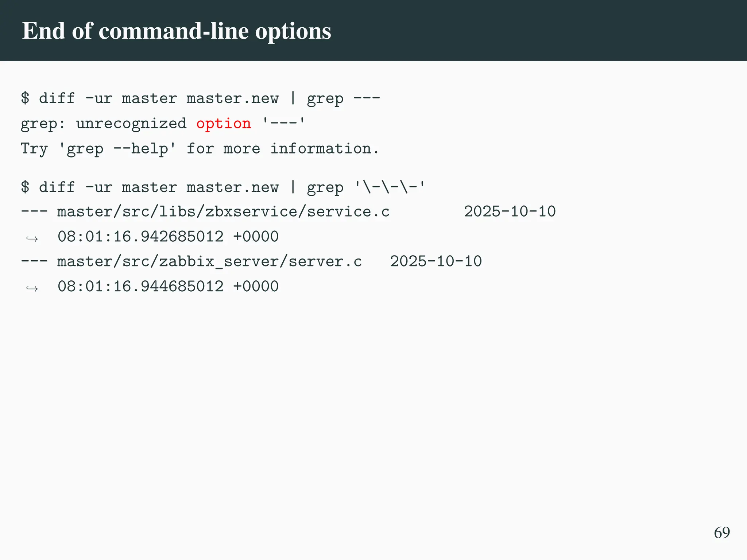Click the slide page number 69
The image size is (747, 560).
722,533
